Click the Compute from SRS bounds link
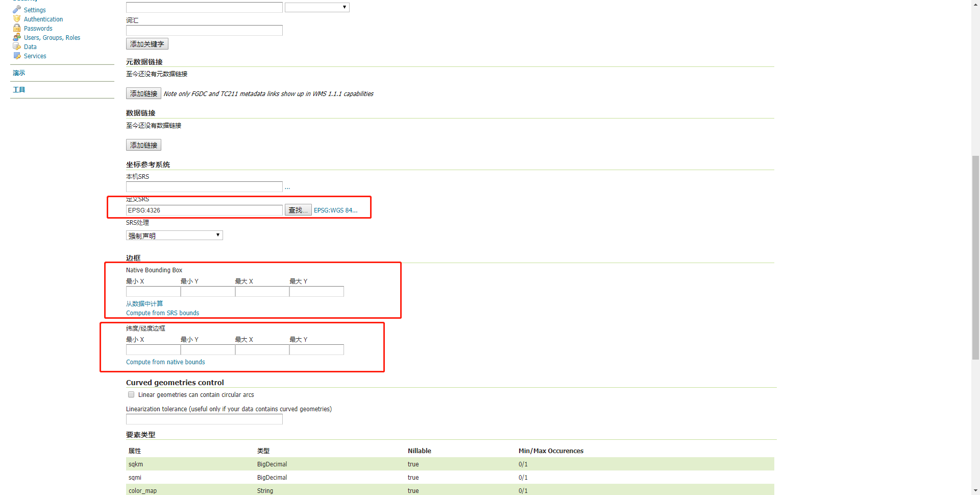Image resolution: width=980 pixels, height=495 pixels. tap(162, 313)
